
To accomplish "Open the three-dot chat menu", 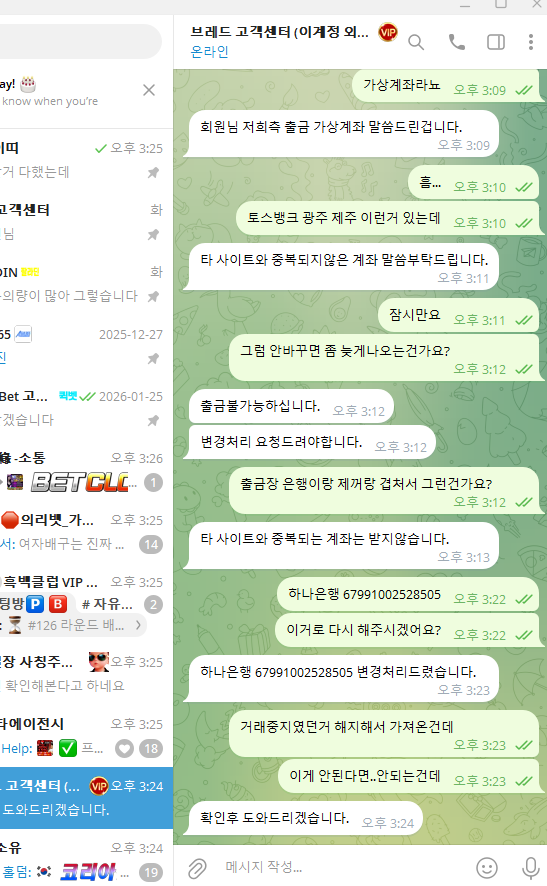I will click(530, 42).
